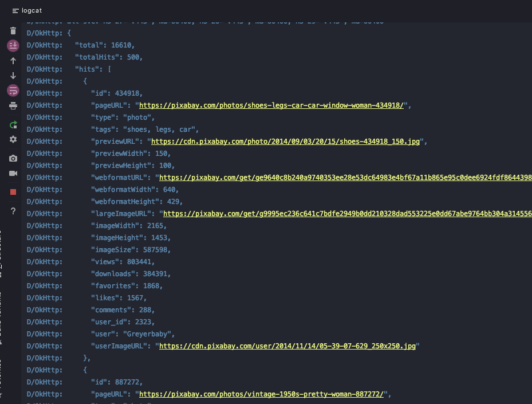
Task: Click the "previewWidth": 150 line
Action: [x=131, y=154]
